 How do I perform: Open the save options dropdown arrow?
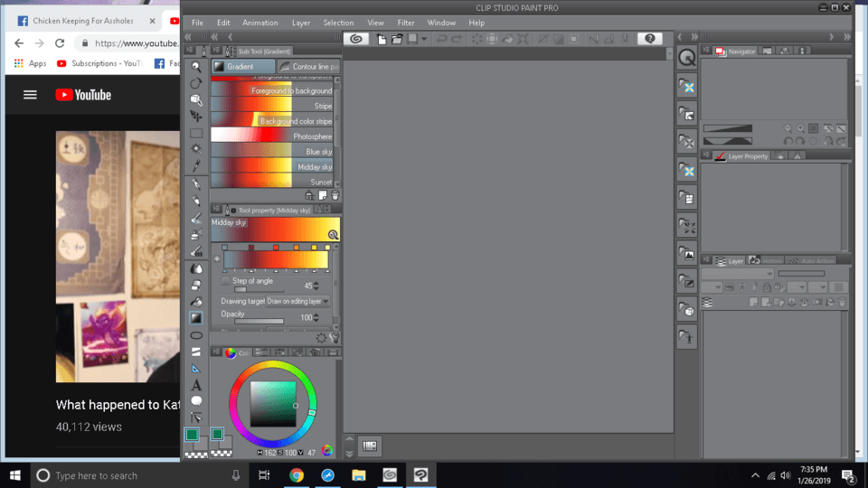click(x=423, y=39)
